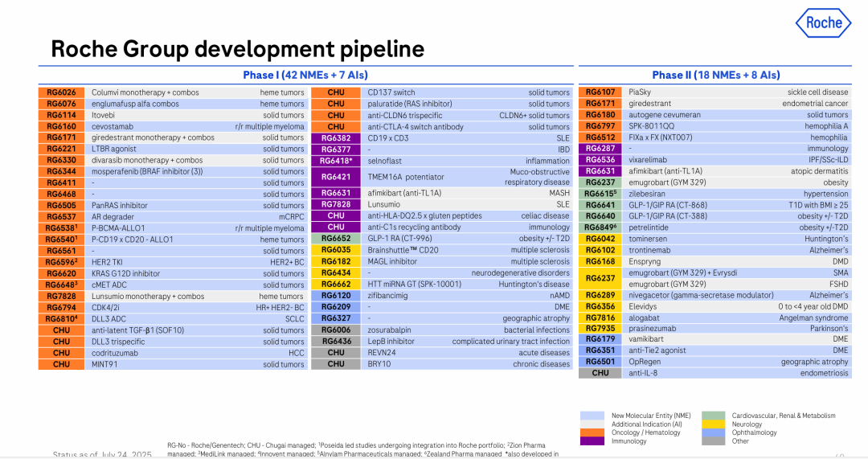Click the 'PanRAS inhibitor' entry
868x459 pixels.
[x=120, y=206]
